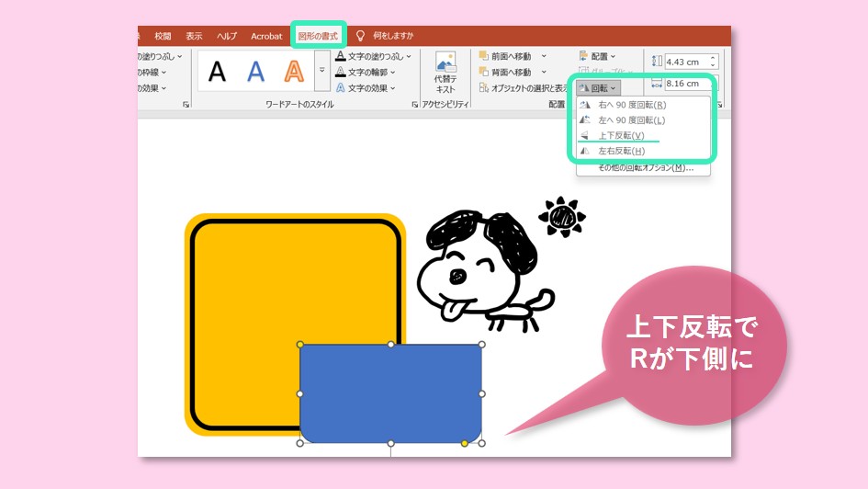Open the 図形の書式 tab

click(x=318, y=36)
